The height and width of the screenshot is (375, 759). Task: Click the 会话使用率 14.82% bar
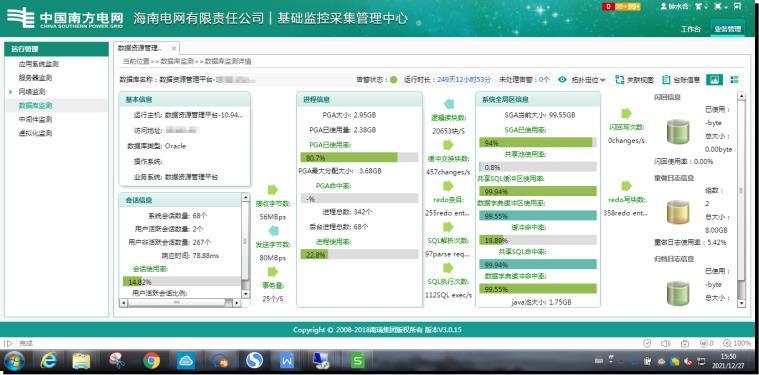click(182, 281)
